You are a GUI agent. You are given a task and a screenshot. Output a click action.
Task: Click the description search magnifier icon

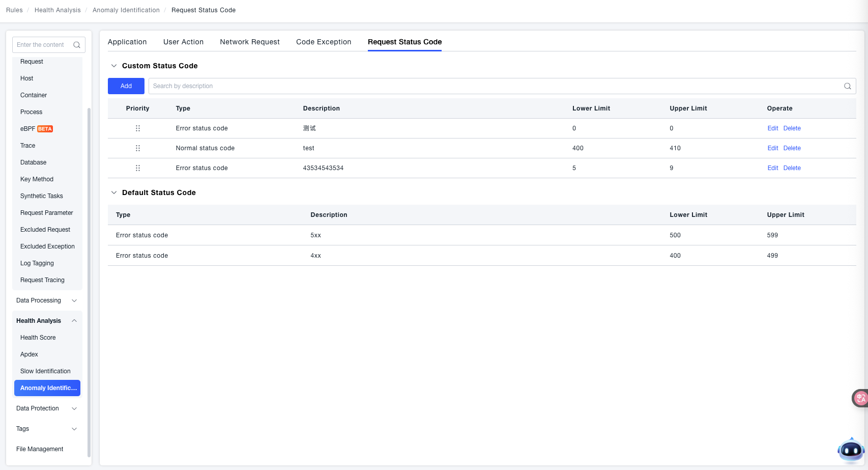tap(847, 86)
